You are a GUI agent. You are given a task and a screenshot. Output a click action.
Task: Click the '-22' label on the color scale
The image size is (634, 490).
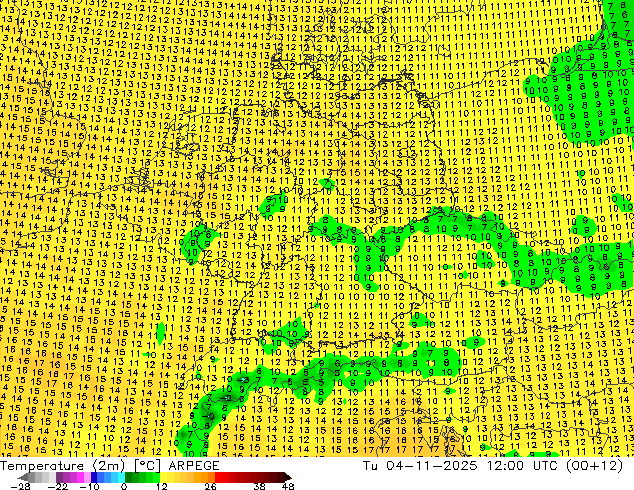[58, 486]
